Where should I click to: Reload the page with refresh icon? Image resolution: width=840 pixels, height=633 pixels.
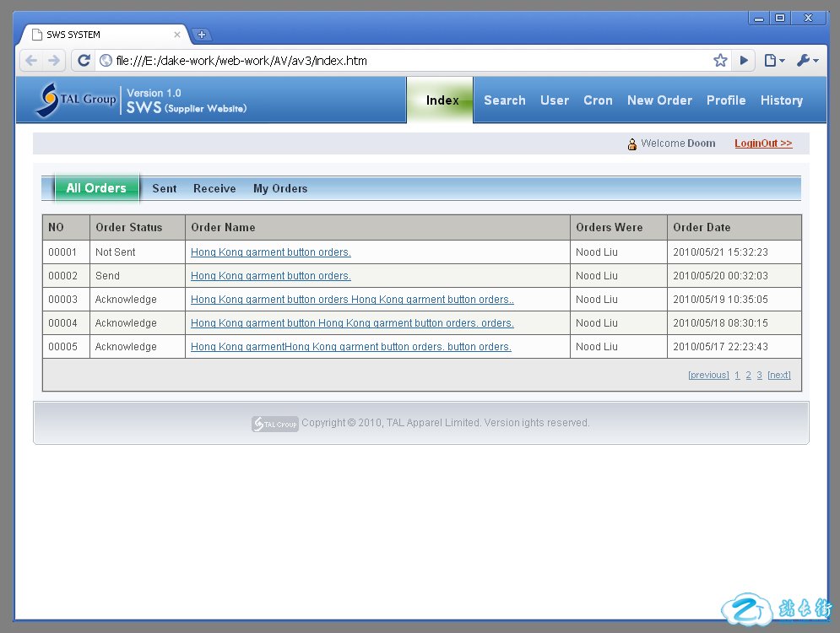pyautogui.click(x=84, y=61)
